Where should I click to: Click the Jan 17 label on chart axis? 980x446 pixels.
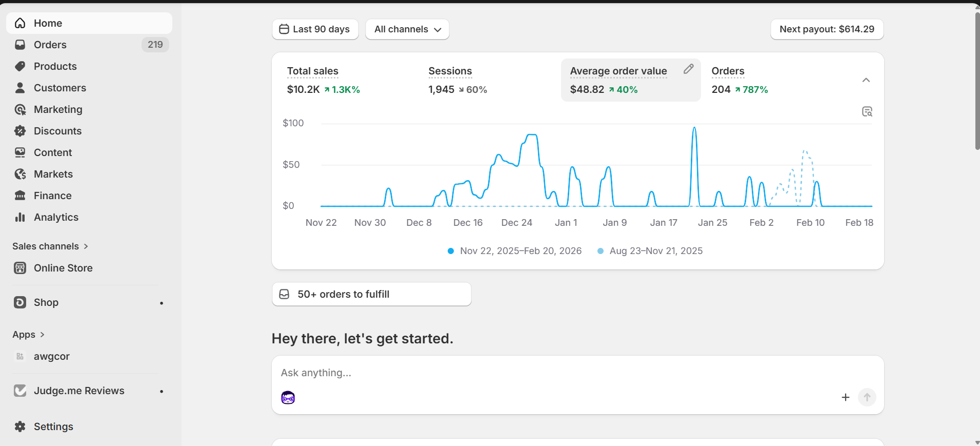664,223
